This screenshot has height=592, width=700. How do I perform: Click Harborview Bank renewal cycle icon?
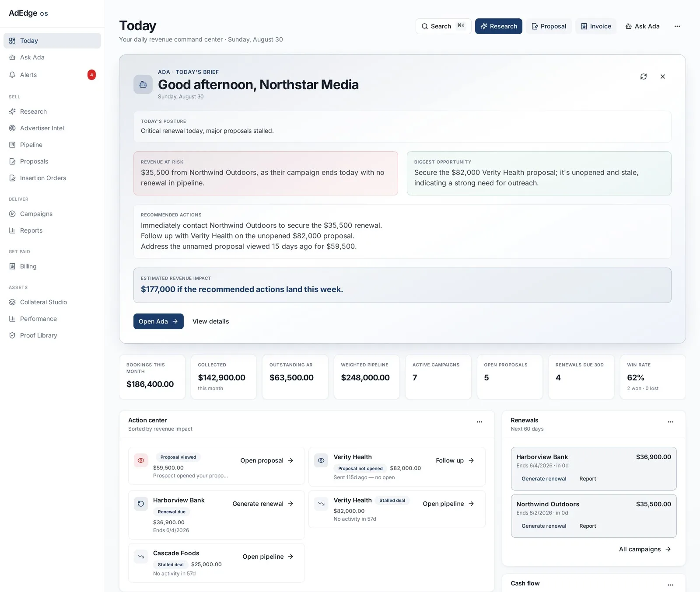click(x=141, y=504)
